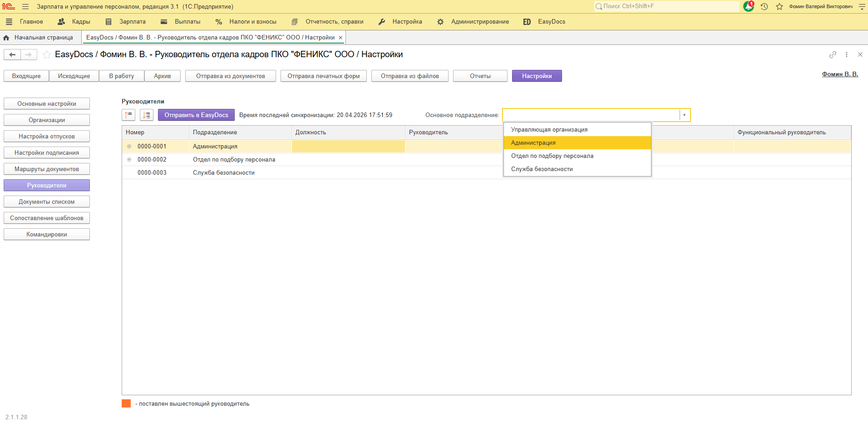Click the Настройка wrench icon
Screen dimensions: 868x427
coord(382,22)
